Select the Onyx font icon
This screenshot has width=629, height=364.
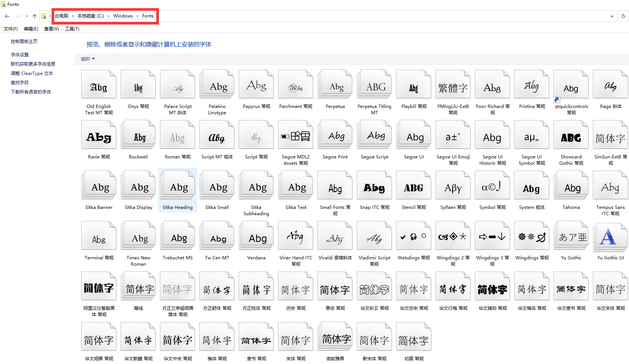coord(138,84)
